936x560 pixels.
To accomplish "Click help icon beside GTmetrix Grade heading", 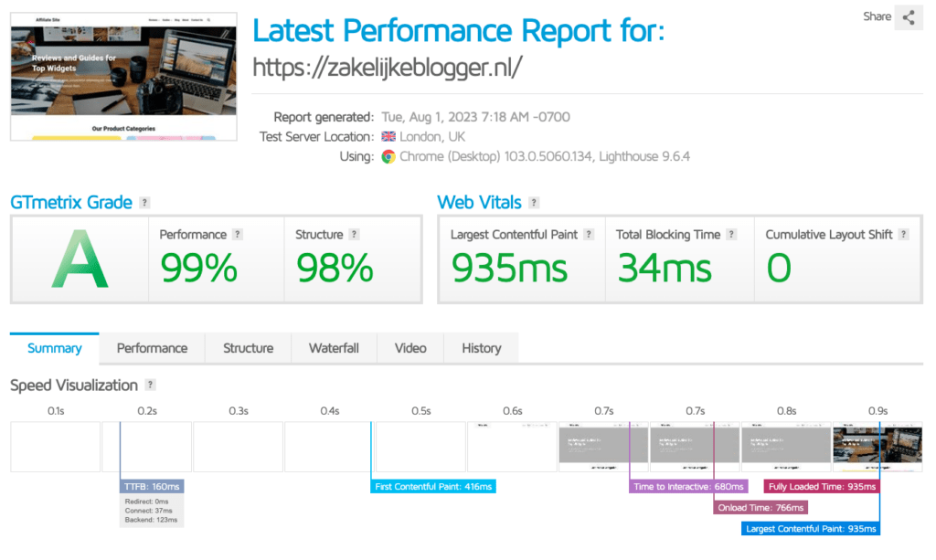I will pyautogui.click(x=145, y=203).
